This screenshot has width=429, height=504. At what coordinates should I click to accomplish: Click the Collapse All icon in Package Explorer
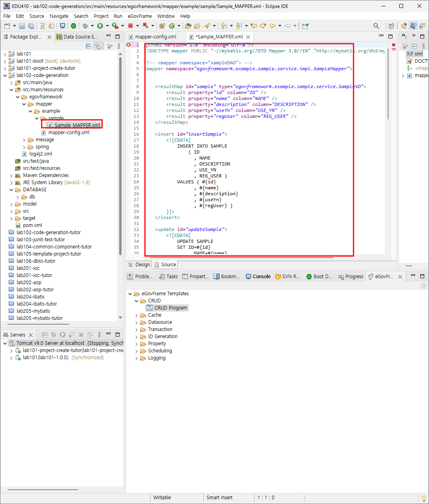click(89, 46)
